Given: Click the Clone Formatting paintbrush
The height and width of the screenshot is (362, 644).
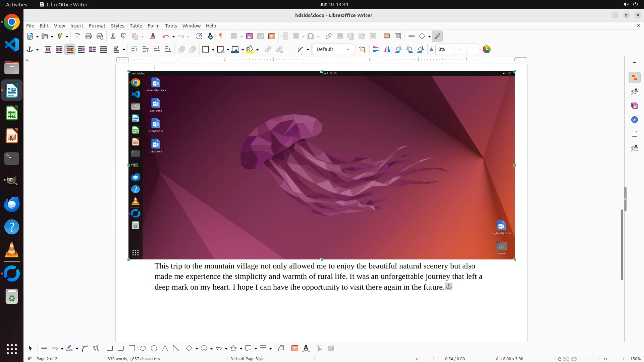Looking at the screenshot, I should 153,37.
